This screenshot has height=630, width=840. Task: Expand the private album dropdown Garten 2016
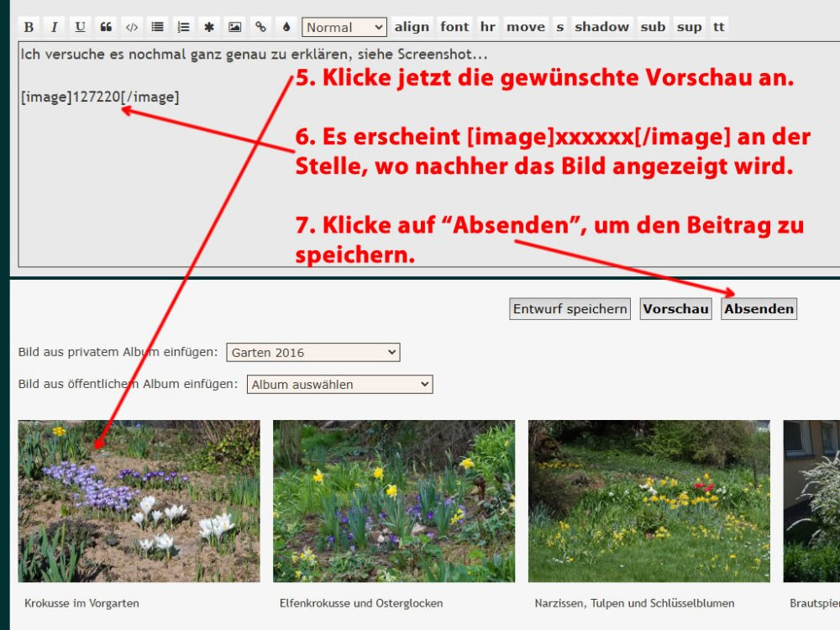(312, 353)
